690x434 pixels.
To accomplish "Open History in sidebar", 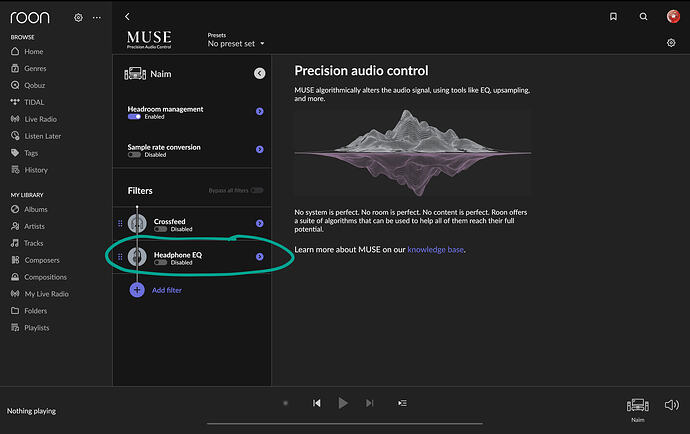I will [x=29, y=170].
